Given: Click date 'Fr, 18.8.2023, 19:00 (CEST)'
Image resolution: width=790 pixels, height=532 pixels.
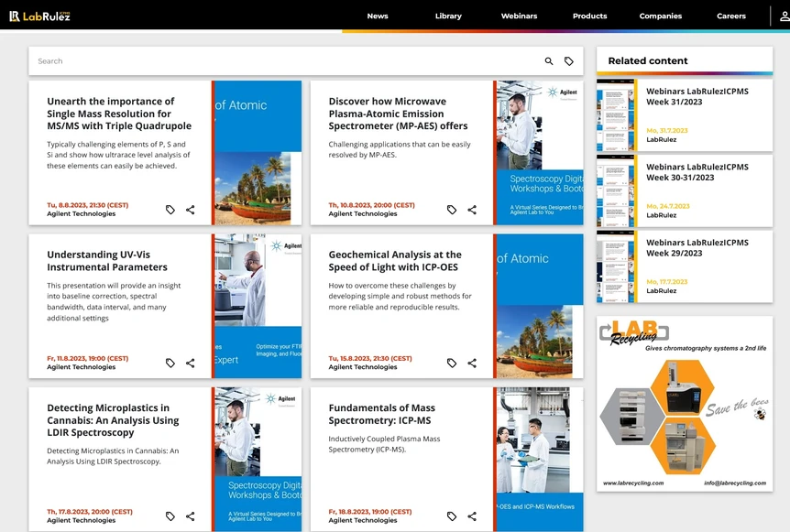Looking at the screenshot, I should point(370,511).
